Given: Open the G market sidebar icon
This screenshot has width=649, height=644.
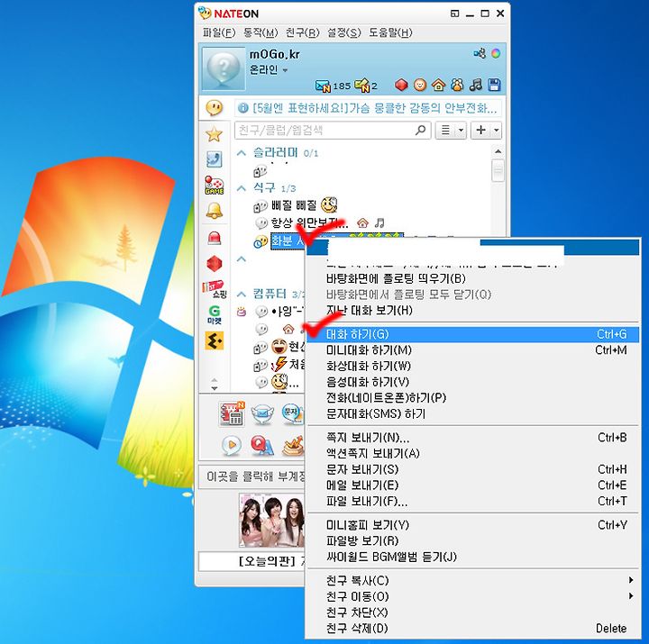Looking at the screenshot, I should pos(215,314).
